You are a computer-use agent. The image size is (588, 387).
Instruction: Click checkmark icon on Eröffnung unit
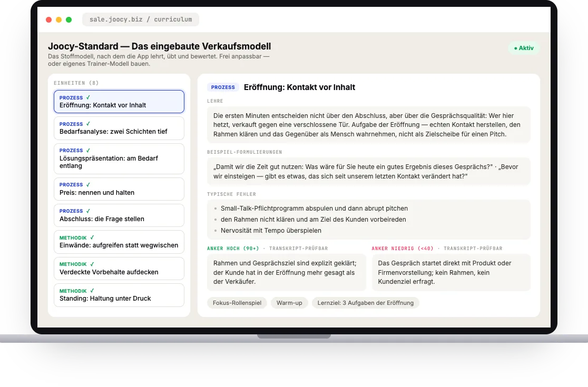click(x=88, y=97)
